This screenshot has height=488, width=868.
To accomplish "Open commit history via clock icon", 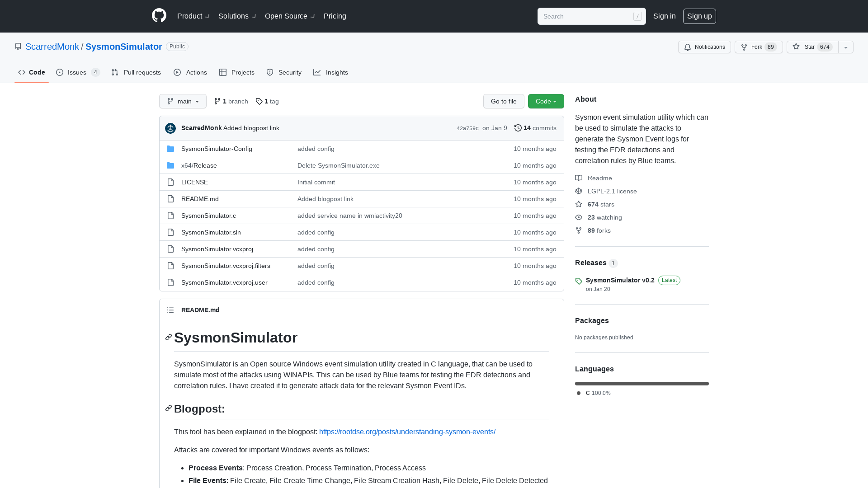I will coord(518,128).
